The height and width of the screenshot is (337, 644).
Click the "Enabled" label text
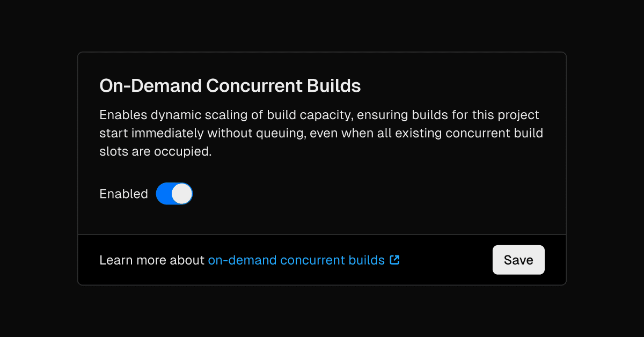pos(123,194)
